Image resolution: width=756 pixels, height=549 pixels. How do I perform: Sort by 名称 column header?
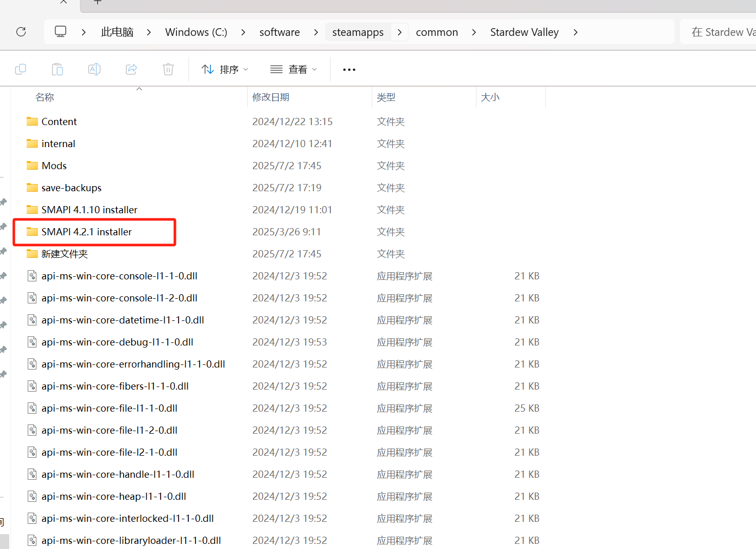(x=45, y=97)
